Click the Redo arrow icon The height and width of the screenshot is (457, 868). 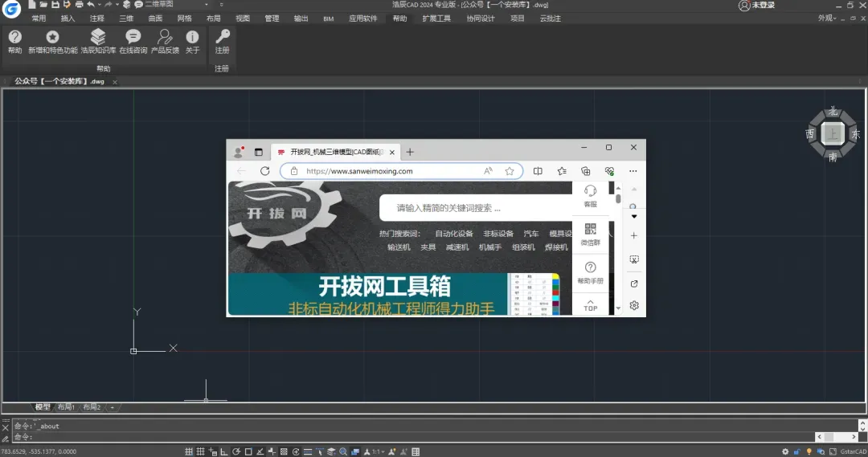(x=108, y=5)
